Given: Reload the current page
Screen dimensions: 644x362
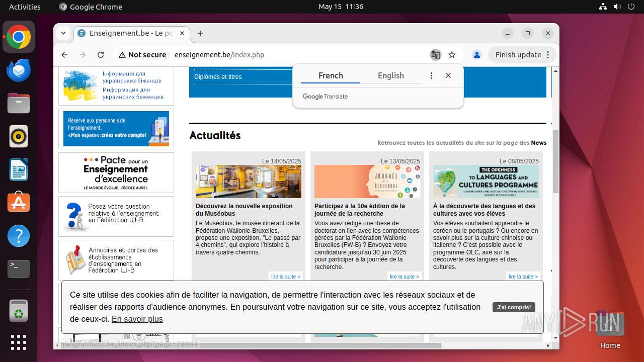Looking at the screenshot, I should [x=101, y=55].
